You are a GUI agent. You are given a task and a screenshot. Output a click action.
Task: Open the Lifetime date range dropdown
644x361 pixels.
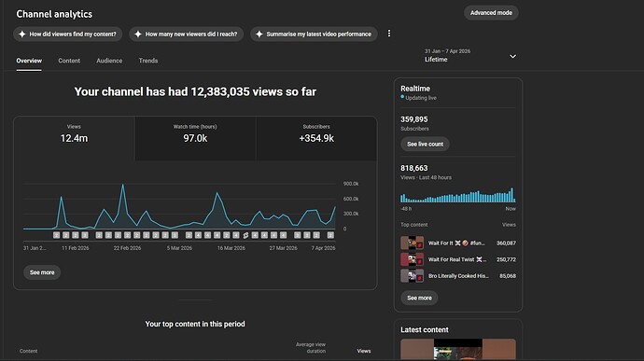470,56
